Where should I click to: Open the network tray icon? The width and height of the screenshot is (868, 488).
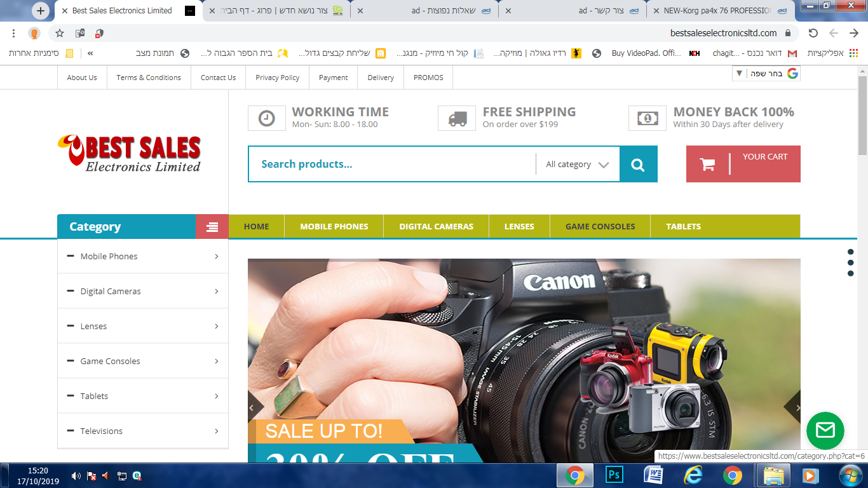click(121, 475)
